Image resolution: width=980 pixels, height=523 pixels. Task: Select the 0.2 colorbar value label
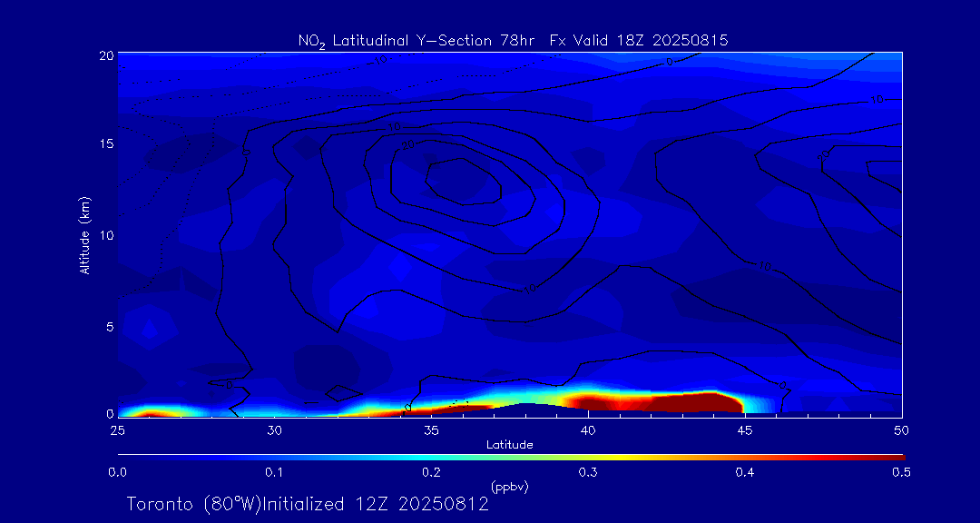click(x=432, y=472)
